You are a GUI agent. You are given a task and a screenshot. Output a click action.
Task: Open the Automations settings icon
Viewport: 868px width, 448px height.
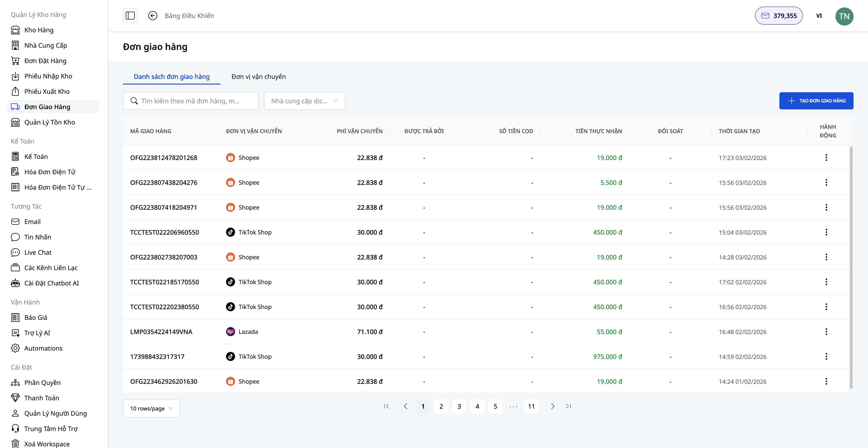[16, 348]
